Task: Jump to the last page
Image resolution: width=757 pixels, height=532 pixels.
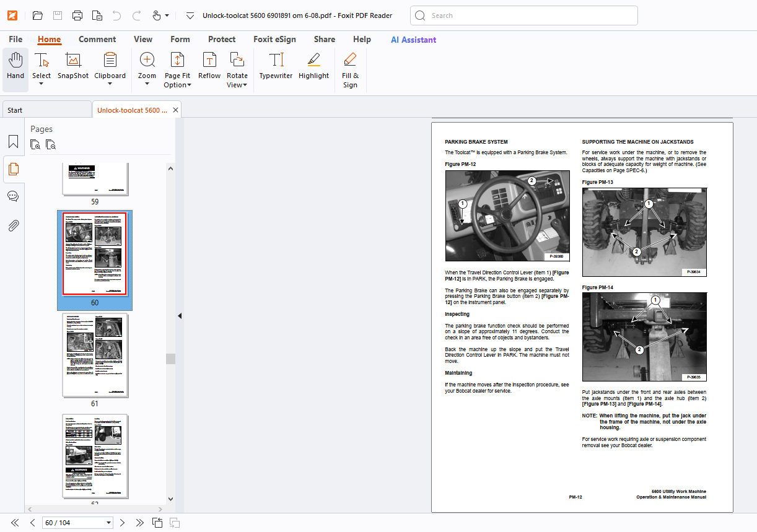Action: 139,523
